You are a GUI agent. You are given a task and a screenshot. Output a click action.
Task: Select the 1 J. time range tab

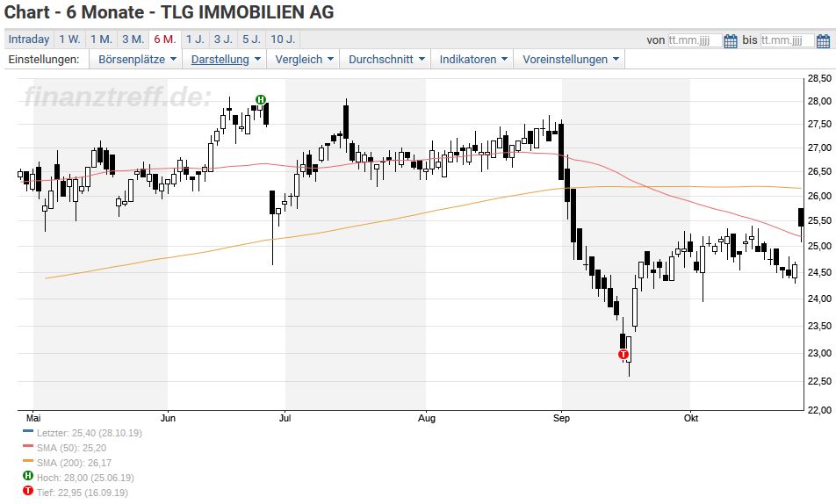tap(195, 40)
